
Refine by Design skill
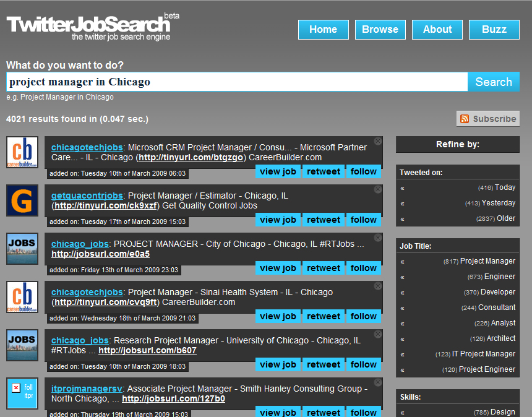click(494, 412)
